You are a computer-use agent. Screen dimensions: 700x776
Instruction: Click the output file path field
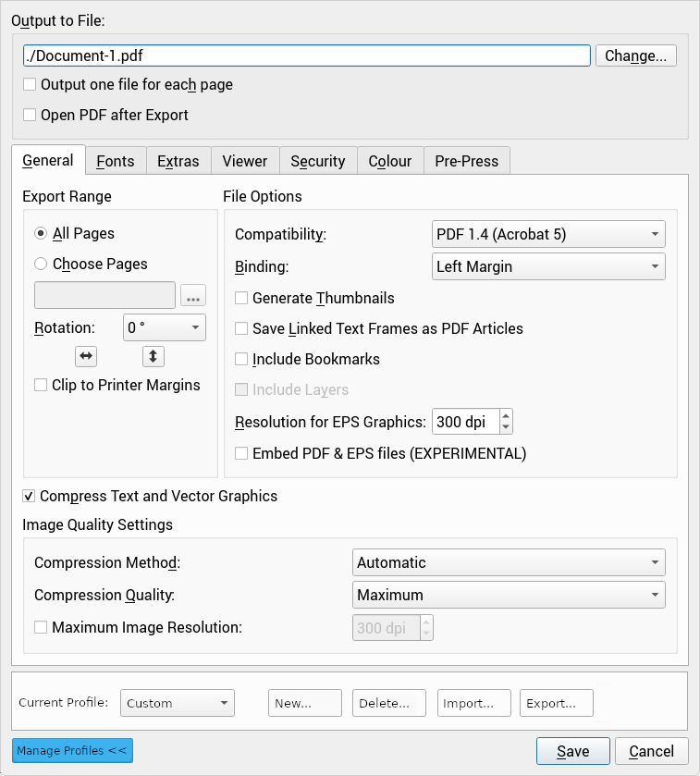(306, 55)
